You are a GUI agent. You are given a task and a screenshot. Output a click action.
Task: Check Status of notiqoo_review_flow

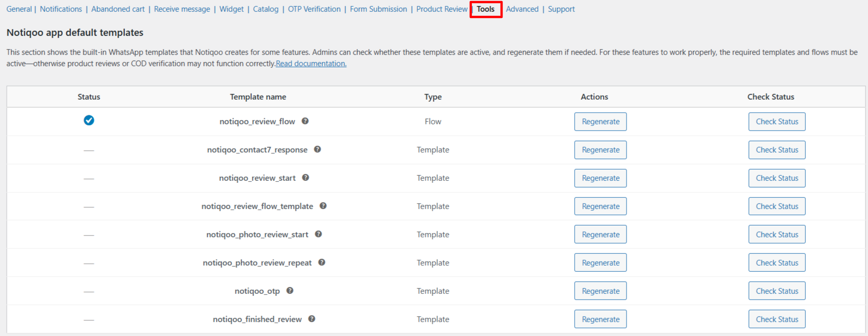777,122
